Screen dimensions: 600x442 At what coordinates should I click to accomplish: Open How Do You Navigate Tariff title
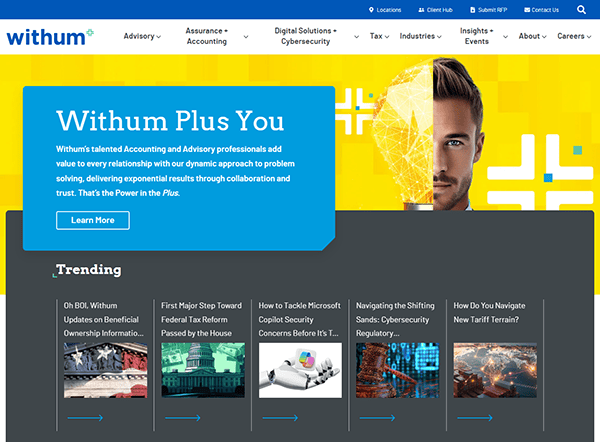[x=489, y=312]
